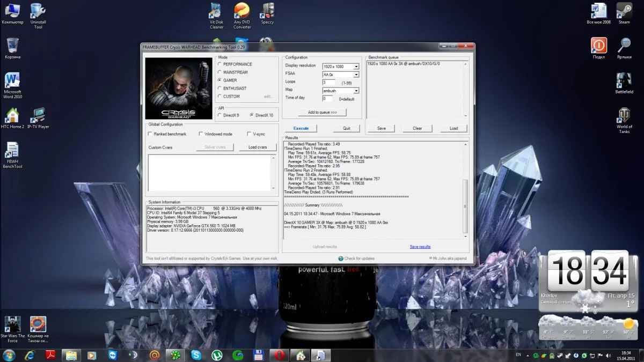Click the Save results link
This screenshot has height=362, width=644.
420,247
